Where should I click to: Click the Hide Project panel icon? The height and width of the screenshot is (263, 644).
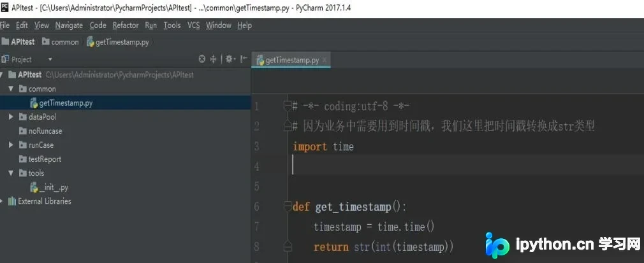point(244,59)
